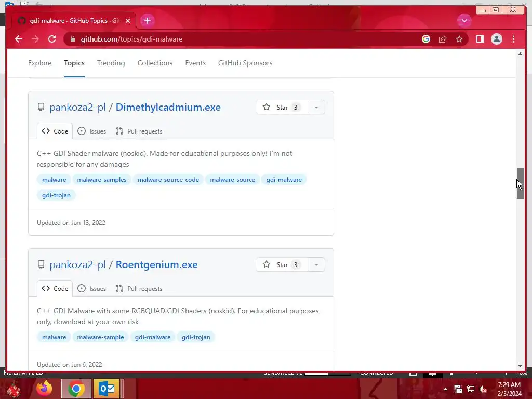The width and height of the screenshot is (532, 399).
Task: Click the address bar URL field
Action: pos(244,39)
